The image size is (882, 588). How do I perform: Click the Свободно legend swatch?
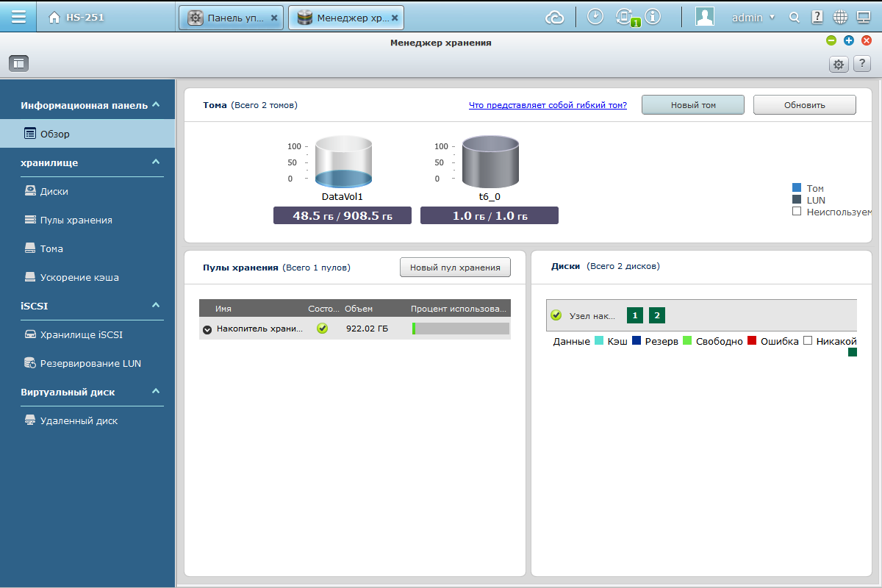[x=687, y=341]
